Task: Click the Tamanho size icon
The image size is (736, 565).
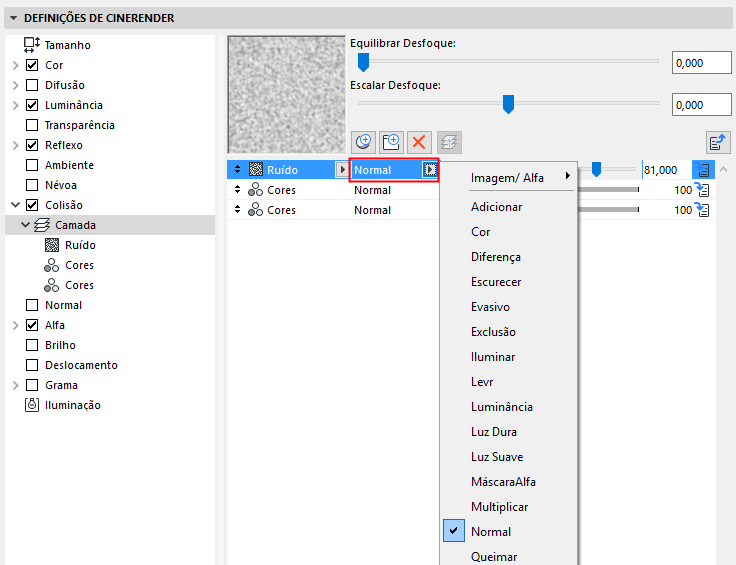Action: 32,45
